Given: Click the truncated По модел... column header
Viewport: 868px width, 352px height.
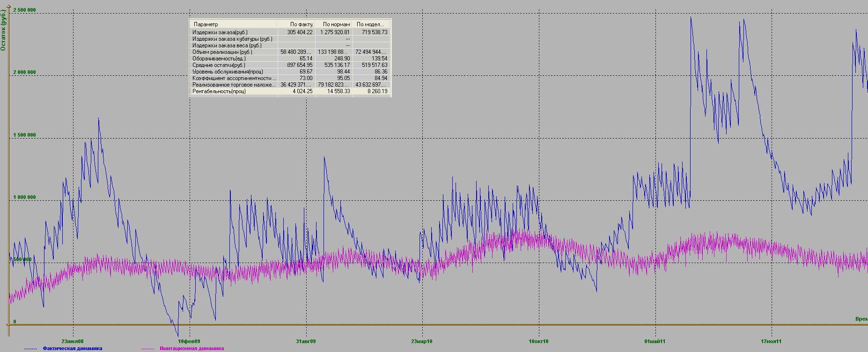Looking at the screenshot, I should [370, 24].
